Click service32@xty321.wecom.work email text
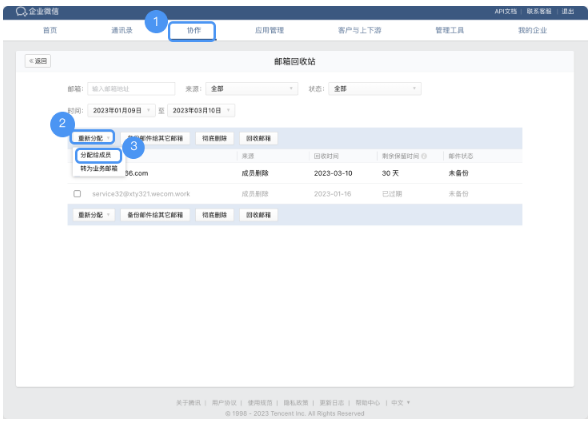 tap(141, 194)
